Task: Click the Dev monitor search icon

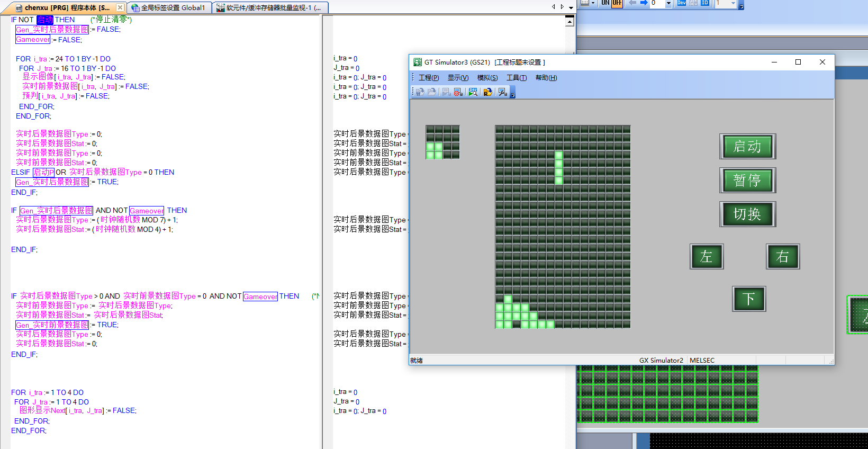Action: pos(473,92)
